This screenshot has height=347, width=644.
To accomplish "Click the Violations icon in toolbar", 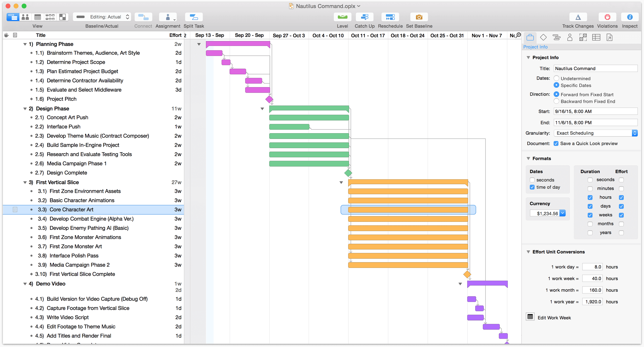I will [x=607, y=17].
